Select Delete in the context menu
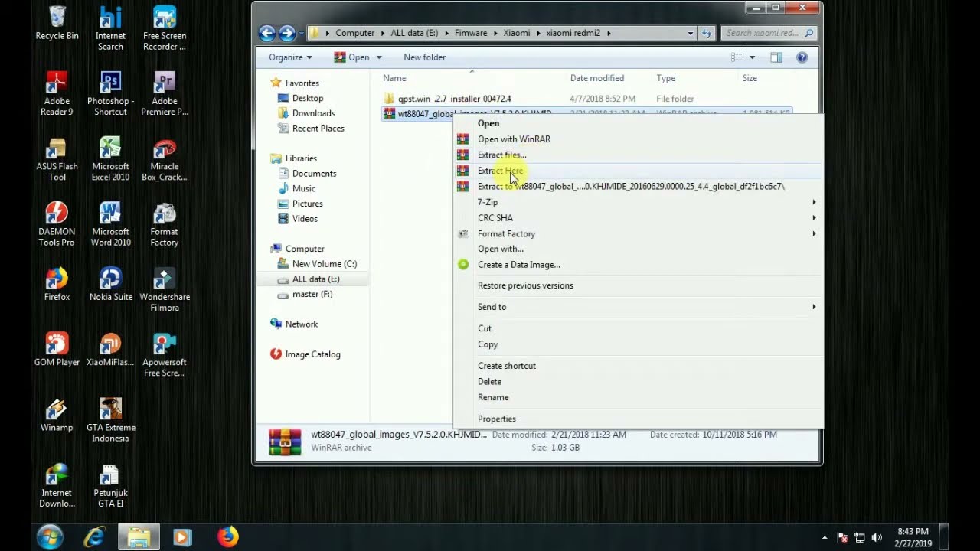The width and height of the screenshot is (980, 551). [x=639, y=381]
